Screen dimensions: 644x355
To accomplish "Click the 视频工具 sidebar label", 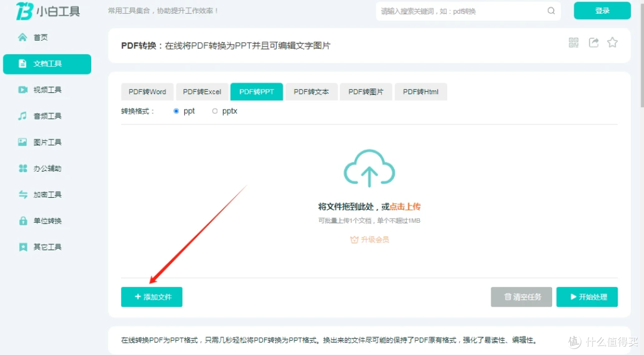I will (x=48, y=90).
